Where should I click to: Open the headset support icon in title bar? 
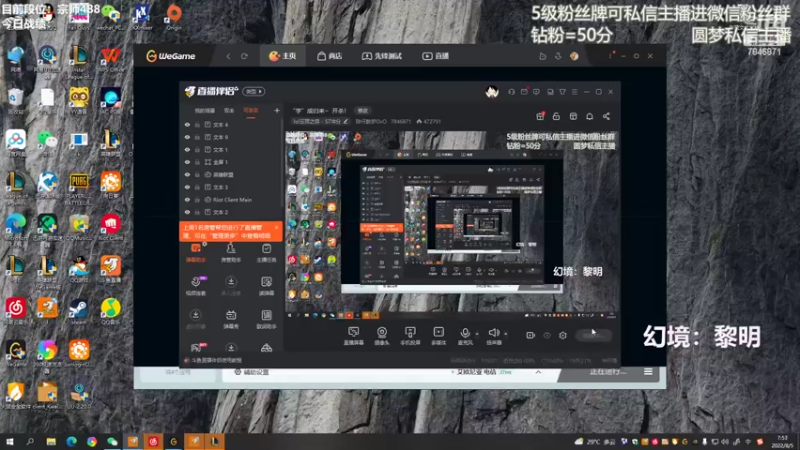(511, 92)
